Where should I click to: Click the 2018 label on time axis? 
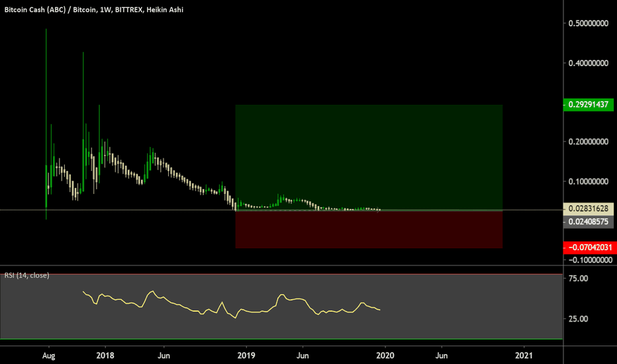(105, 355)
